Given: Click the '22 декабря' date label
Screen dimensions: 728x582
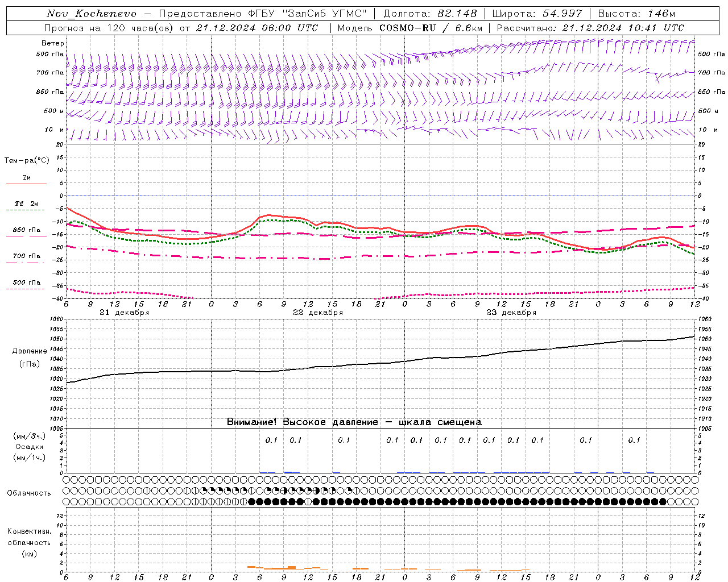Looking at the screenshot, I should 318,313.
